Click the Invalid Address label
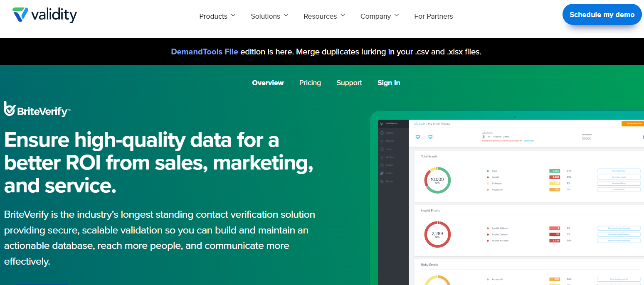Screen dimensions: 644x285 (x=500, y=228)
